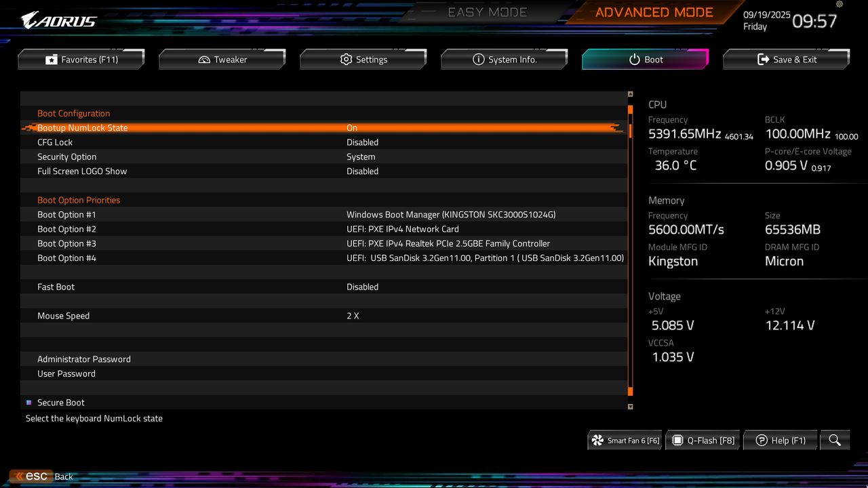The width and height of the screenshot is (868, 488).
Task: Change the Security Option setting
Action: coord(360,157)
